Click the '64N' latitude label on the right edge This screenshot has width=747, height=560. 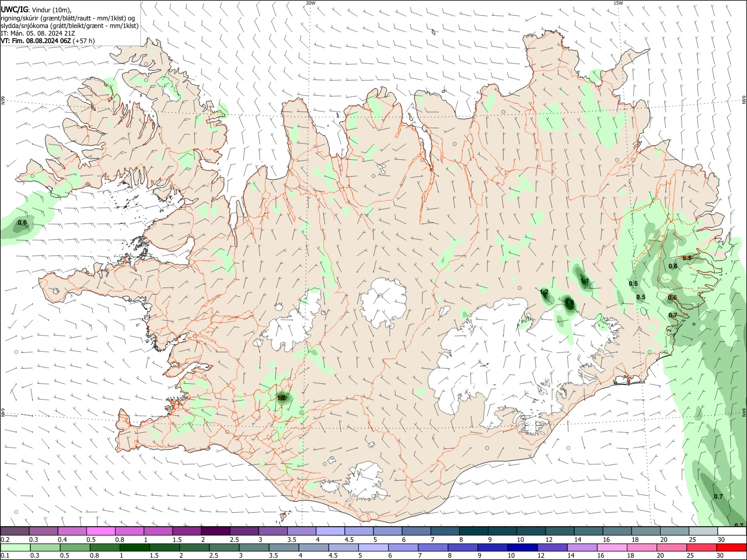(x=744, y=412)
